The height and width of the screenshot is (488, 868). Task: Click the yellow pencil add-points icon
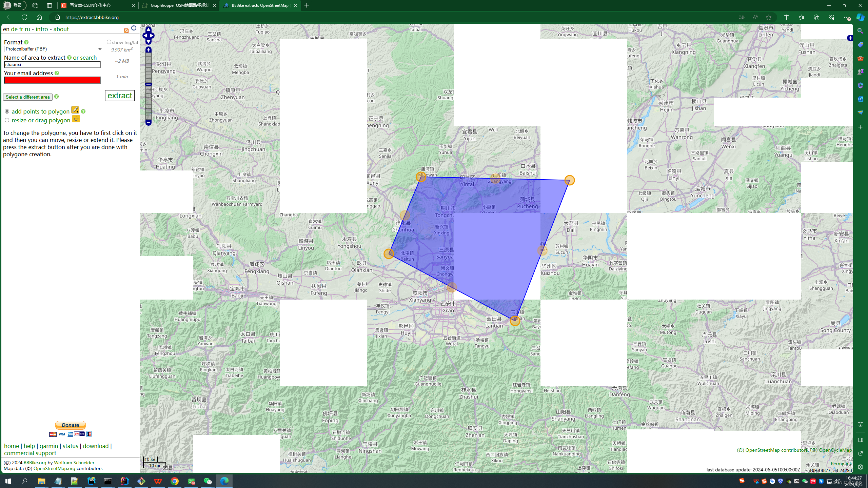tap(75, 110)
